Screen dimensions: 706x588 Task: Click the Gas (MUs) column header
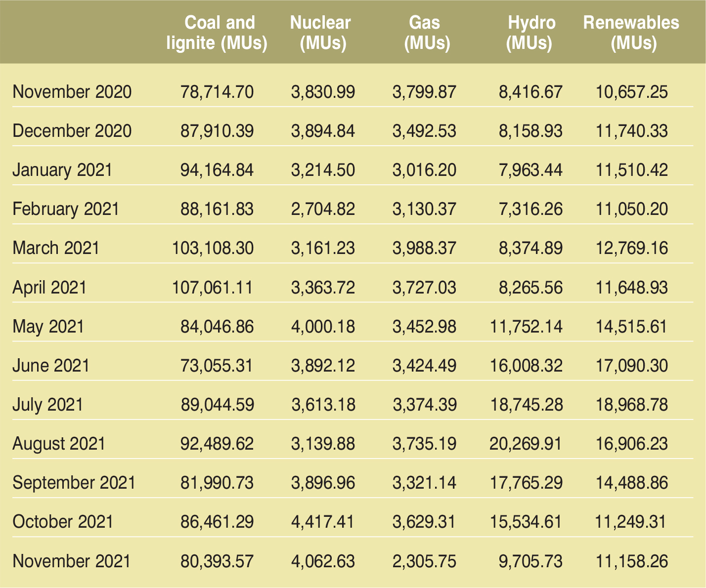425,33
